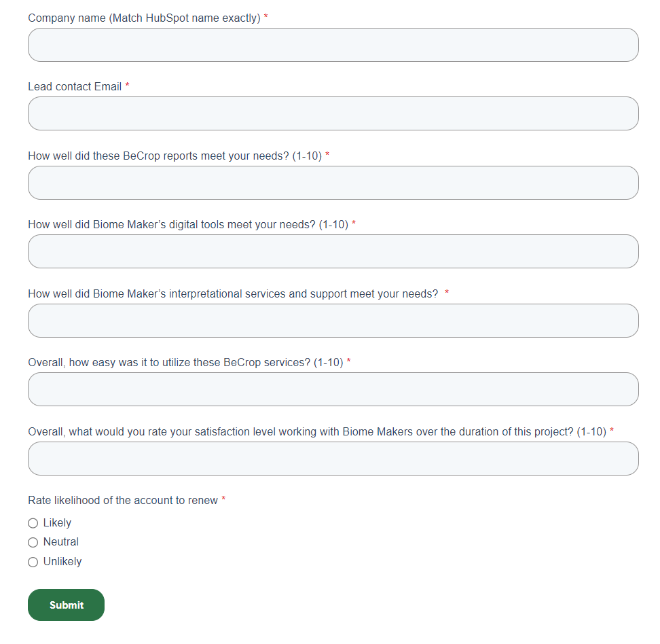Click the 'Biome Maker's digital tools' question label
Image resolution: width=660 pixels, height=644 pixels.
point(187,225)
